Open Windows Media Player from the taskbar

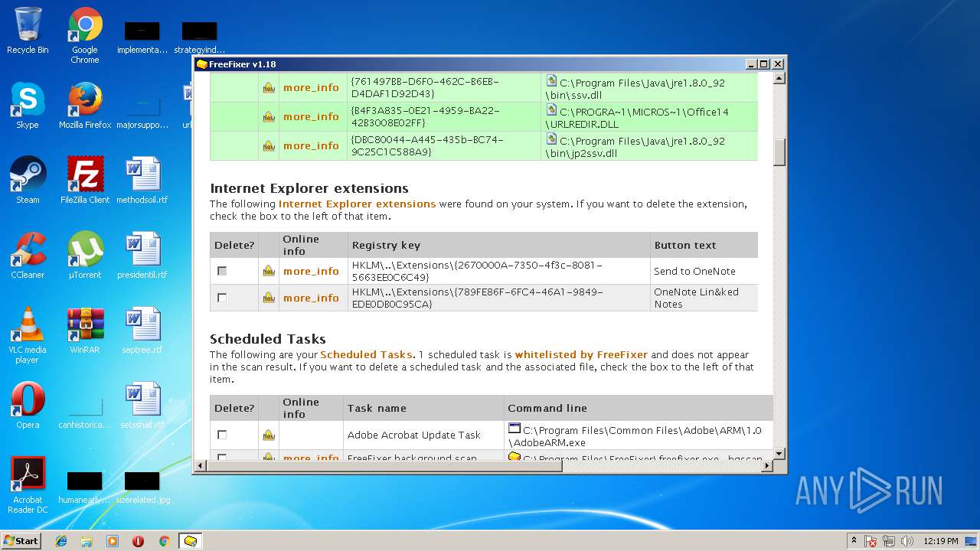(113, 541)
